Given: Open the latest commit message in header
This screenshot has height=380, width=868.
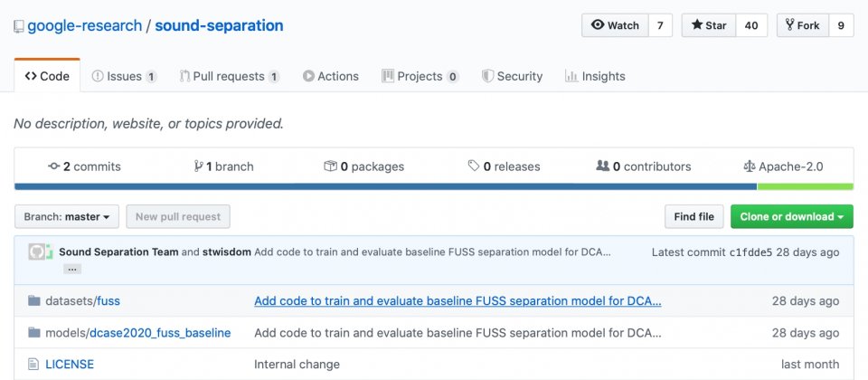Looking at the screenshot, I should (432, 252).
